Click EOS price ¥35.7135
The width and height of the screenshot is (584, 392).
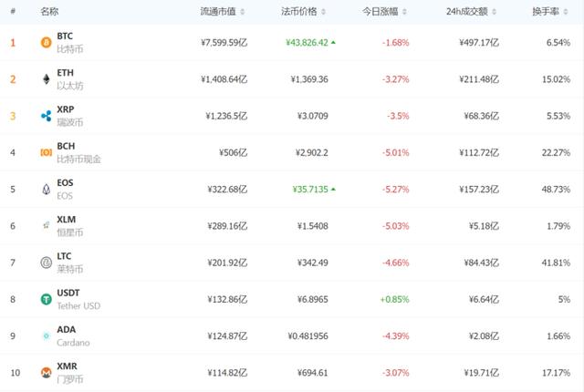coord(310,190)
